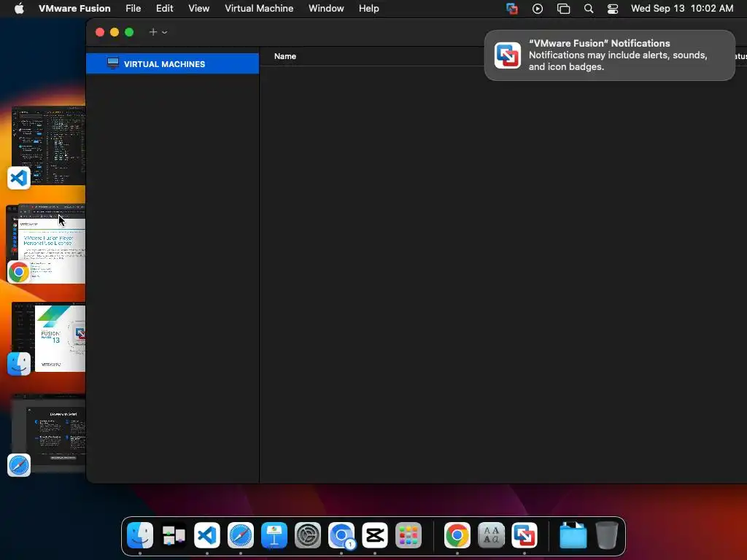Open the Virtual Machine menu
The image size is (747, 560).
[x=259, y=8]
